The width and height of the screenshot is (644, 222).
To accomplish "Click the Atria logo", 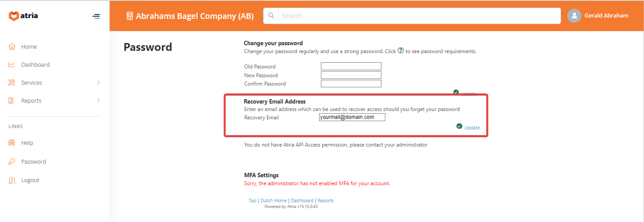I will (23, 16).
